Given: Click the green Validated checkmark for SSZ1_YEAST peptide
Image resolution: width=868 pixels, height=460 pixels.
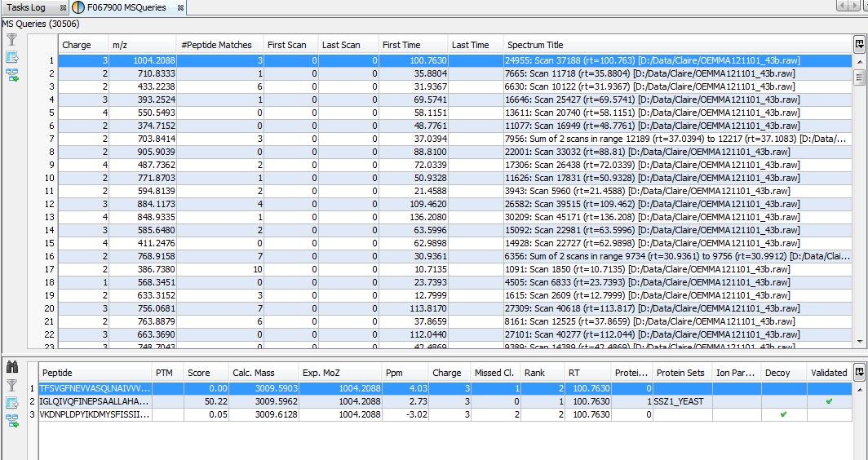Looking at the screenshot, I should point(829,401).
